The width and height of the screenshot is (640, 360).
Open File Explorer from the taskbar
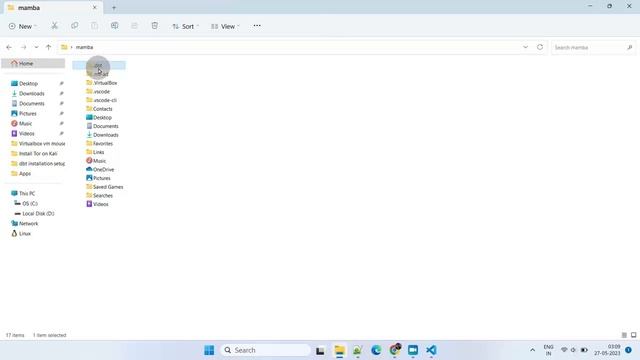pos(340,350)
